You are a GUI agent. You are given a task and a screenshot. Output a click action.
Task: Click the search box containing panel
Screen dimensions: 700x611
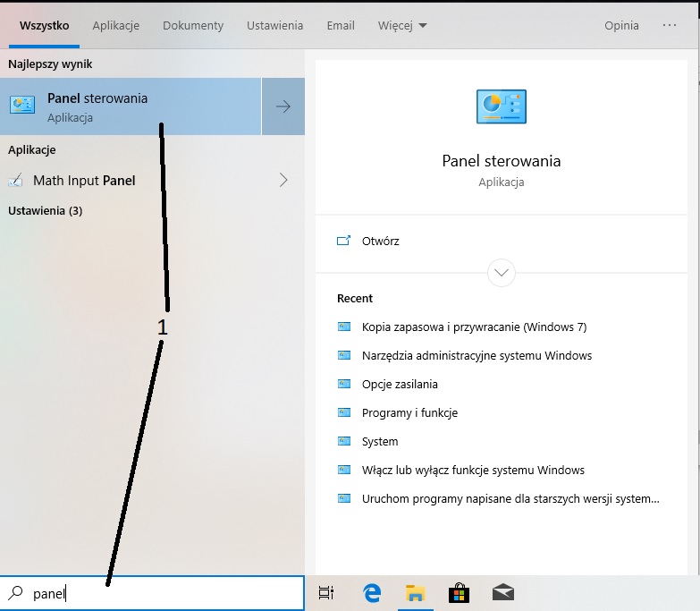coord(152,593)
